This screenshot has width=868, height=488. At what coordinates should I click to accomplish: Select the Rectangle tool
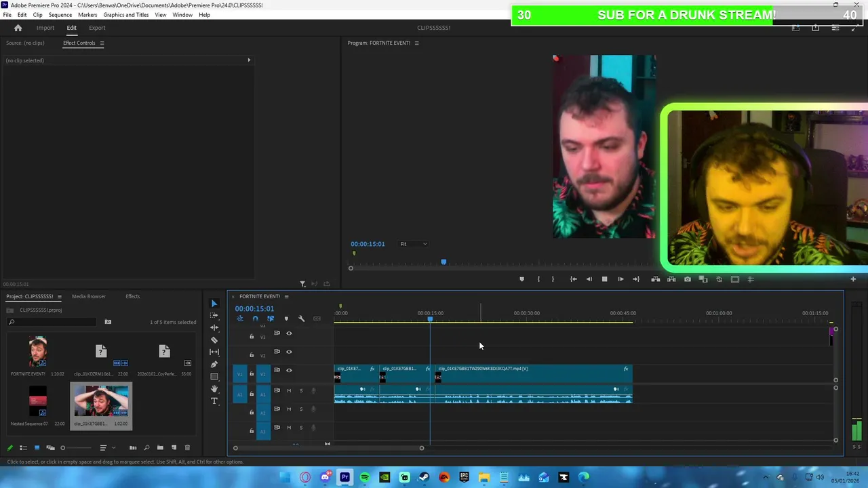214,376
